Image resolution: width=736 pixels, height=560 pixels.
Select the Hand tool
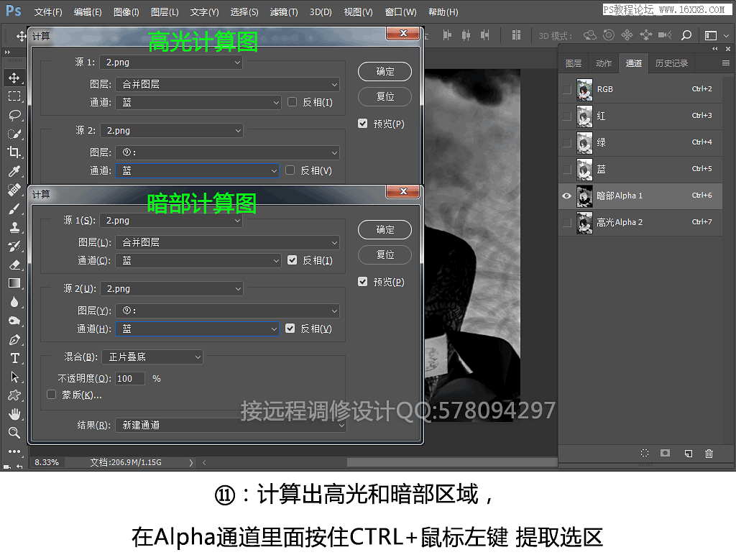tap(14, 414)
